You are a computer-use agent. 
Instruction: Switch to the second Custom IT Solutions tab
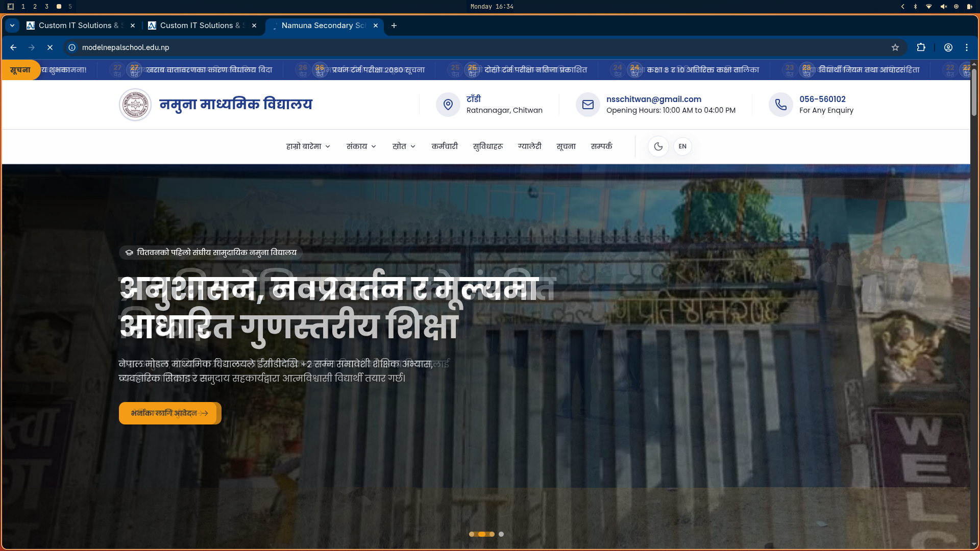click(197, 26)
